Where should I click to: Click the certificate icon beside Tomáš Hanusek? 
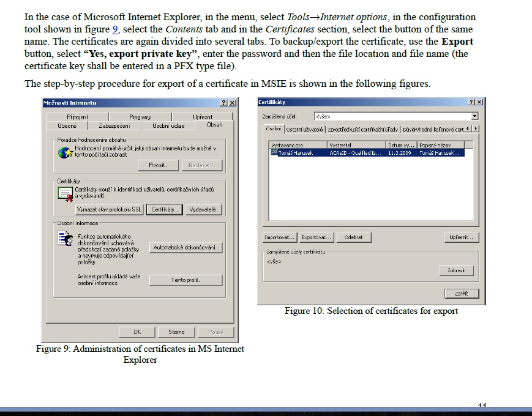click(x=274, y=153)
